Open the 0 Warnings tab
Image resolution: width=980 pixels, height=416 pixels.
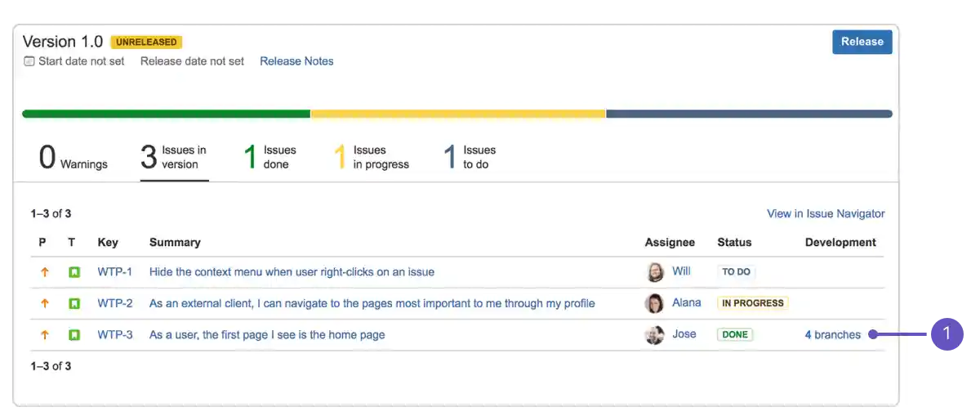pos(73,157)
